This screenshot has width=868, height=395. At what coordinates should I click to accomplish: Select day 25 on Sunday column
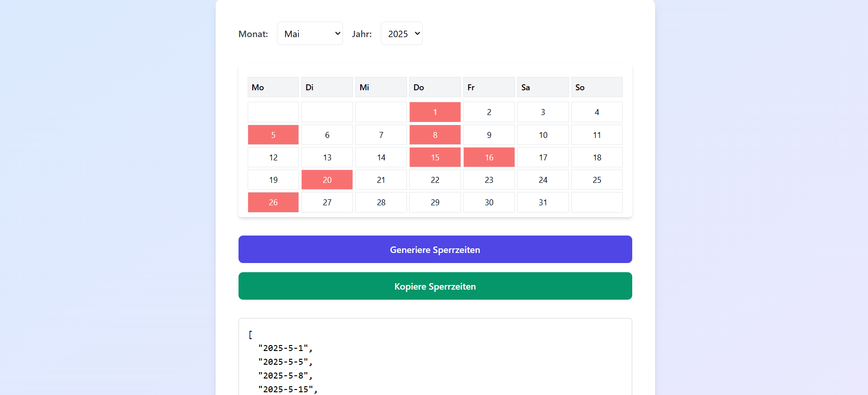[597, 180]
